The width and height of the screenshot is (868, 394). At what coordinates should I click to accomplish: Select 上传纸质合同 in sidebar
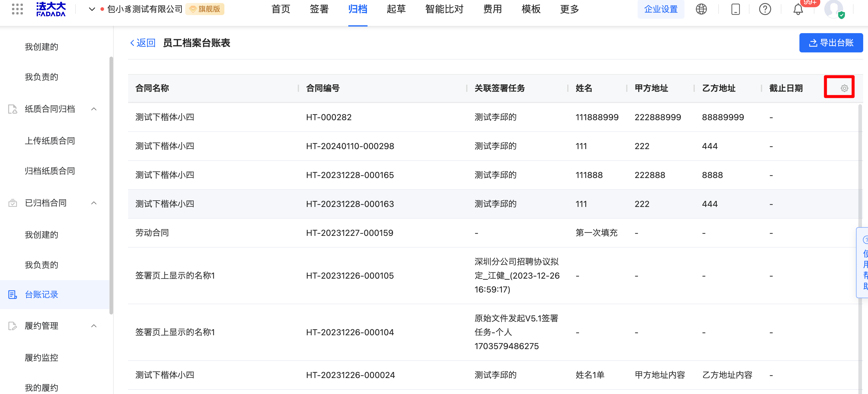click(x=50, y=141)
